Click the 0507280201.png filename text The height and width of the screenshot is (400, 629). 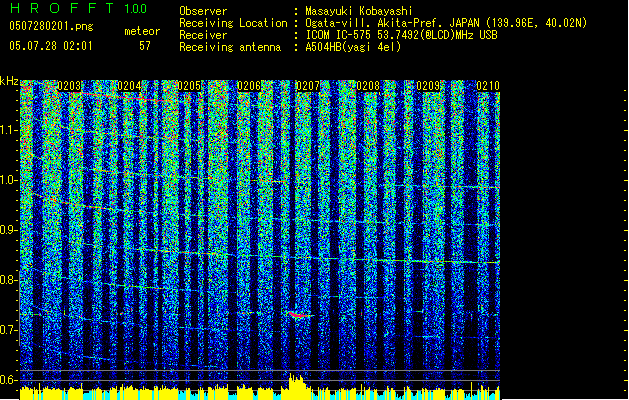coord(51,26)
